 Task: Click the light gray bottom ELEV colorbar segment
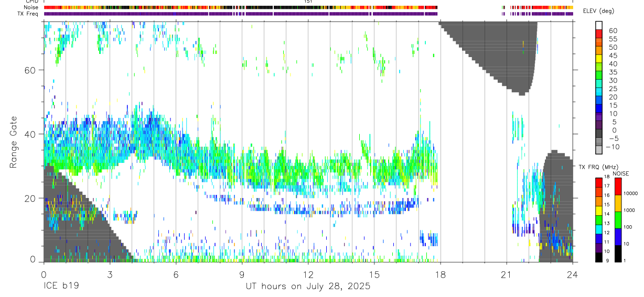click(599, 151)
